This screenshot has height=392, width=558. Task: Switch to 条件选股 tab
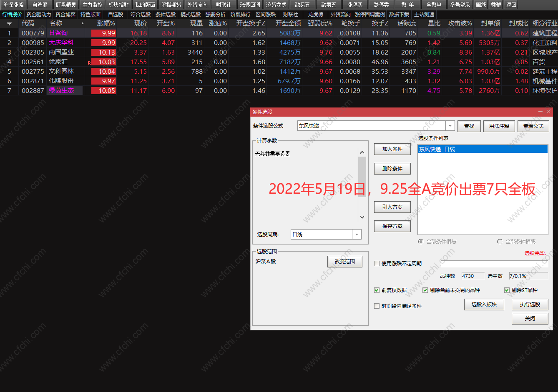pos(166,15)
